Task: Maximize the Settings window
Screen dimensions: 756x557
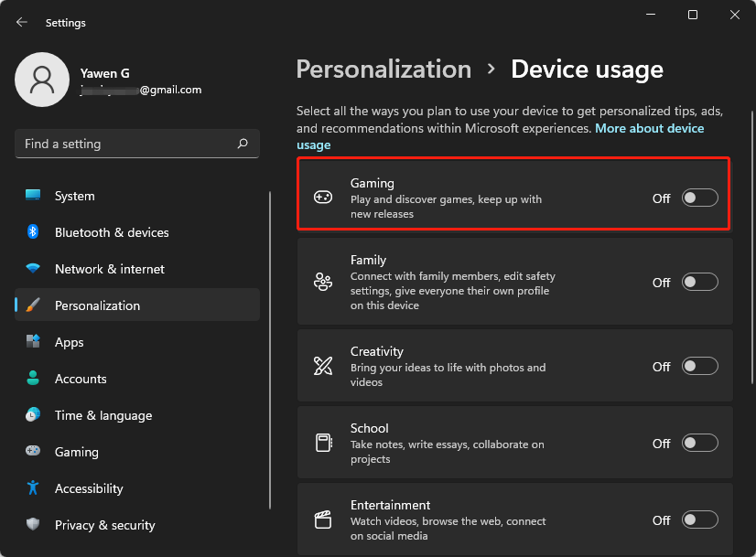Action: tap(693, 15)
